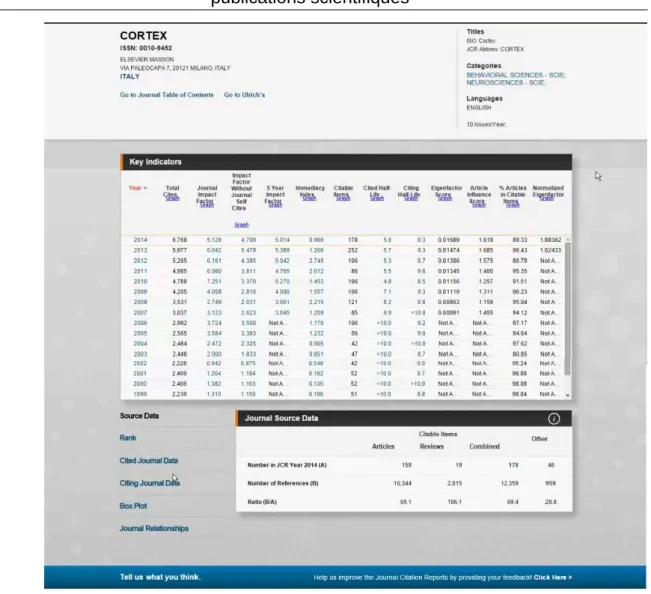Open Graph link under Immediacy Index
Screen dimensions: 651x594
309,198
